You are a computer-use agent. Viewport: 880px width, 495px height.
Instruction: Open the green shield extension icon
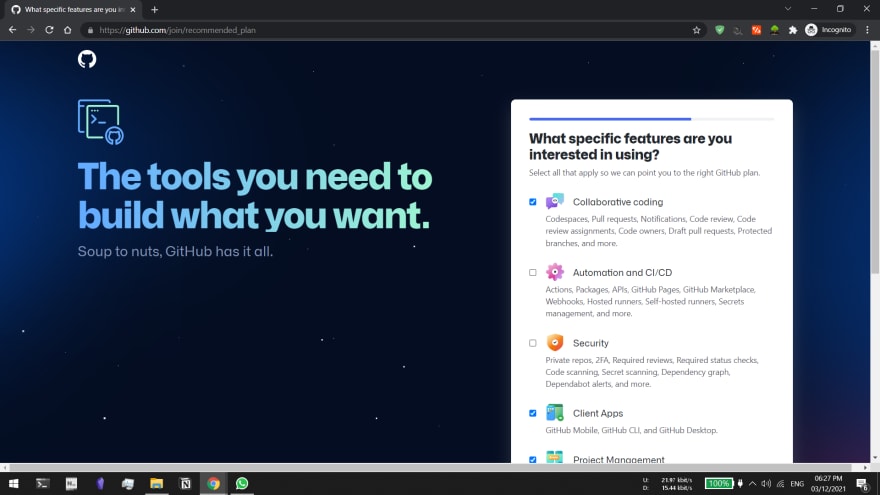[x=719, y=30]
